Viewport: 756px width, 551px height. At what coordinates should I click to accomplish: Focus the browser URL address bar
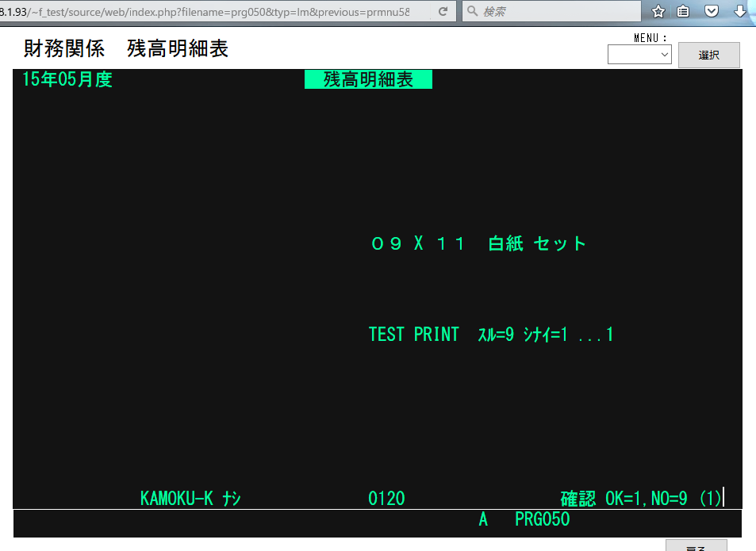point(214,12)
